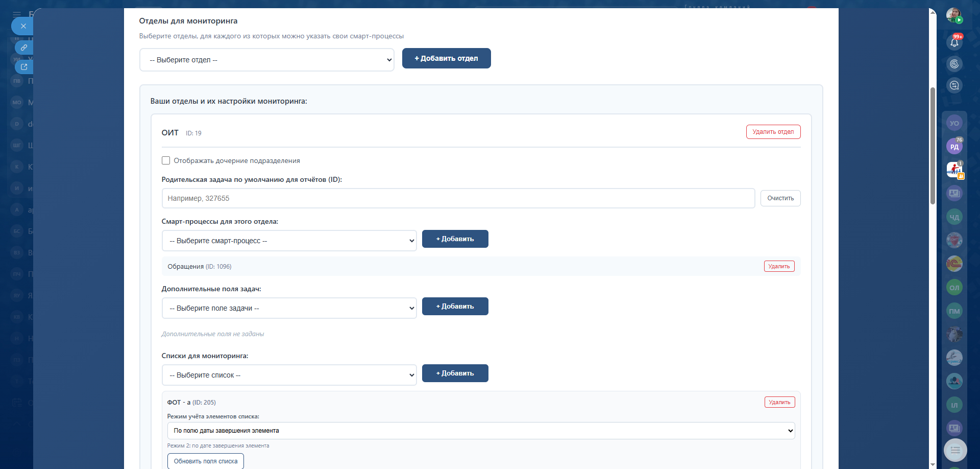This screenshot has width=980, height=469.
Task: Clear the parent task ID with 'Очистить'
Action: tap(780, 198)
